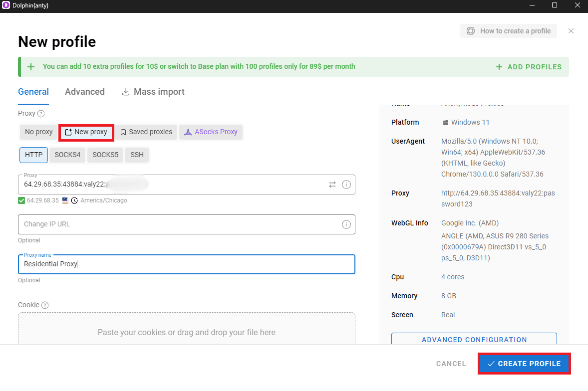
Task: Click the Dolphin{anty} app logo icon
Action: [6, 5]
